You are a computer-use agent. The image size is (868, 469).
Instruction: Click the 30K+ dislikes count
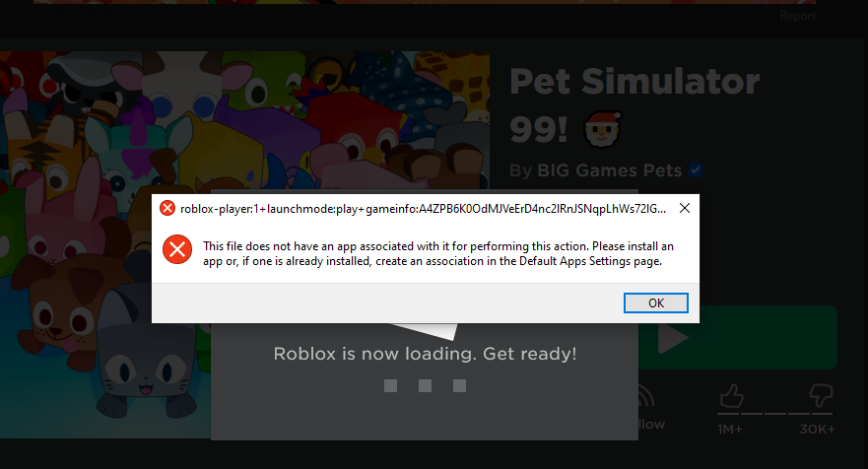[817, 430]
